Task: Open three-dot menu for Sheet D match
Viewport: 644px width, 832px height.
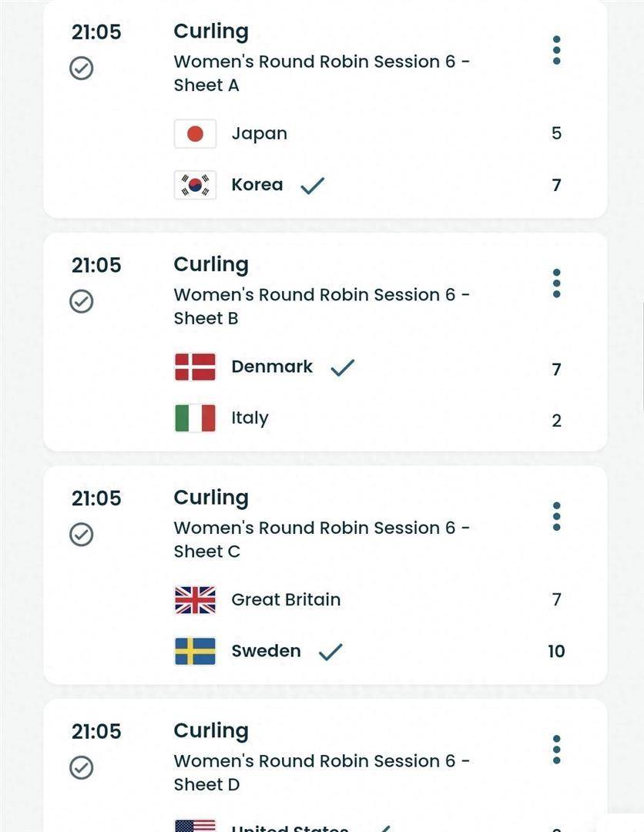Action: (x=556, y=750)
